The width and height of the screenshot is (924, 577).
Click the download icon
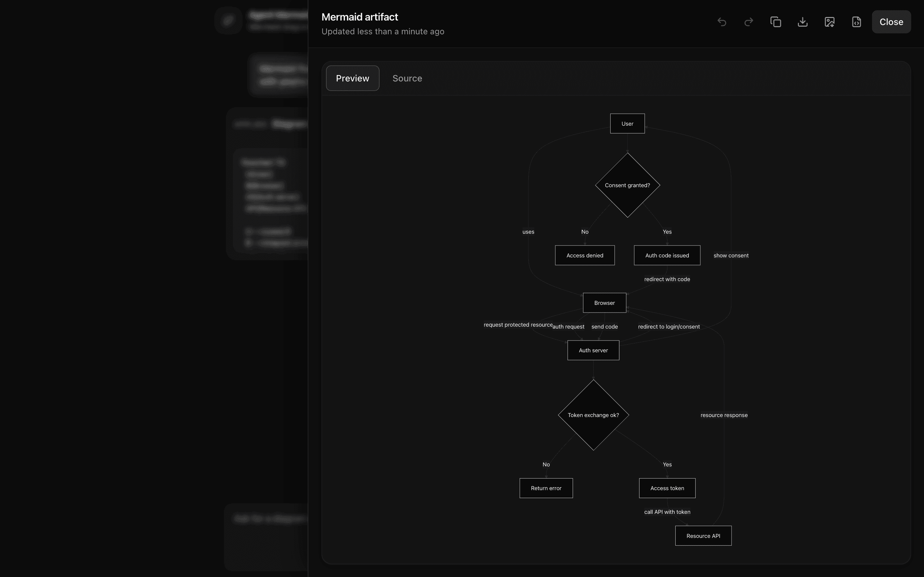803,22
